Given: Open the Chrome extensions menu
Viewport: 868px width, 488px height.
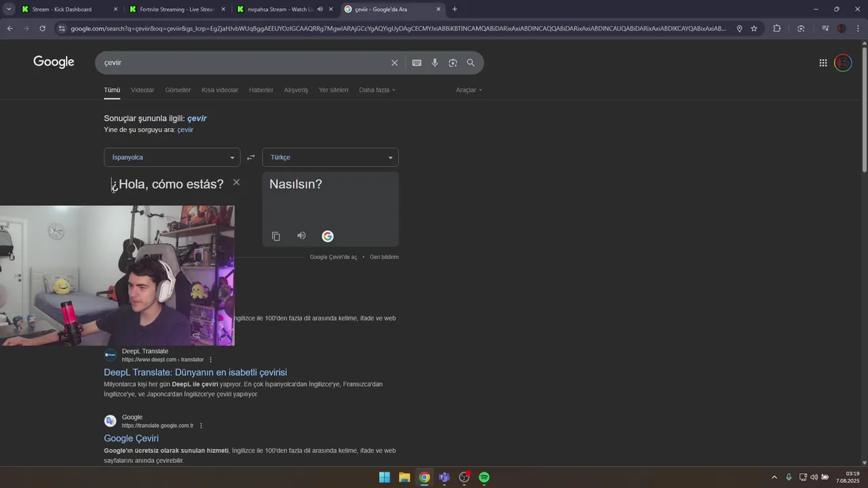Looking at the screenshot, I should pos(776,28).
